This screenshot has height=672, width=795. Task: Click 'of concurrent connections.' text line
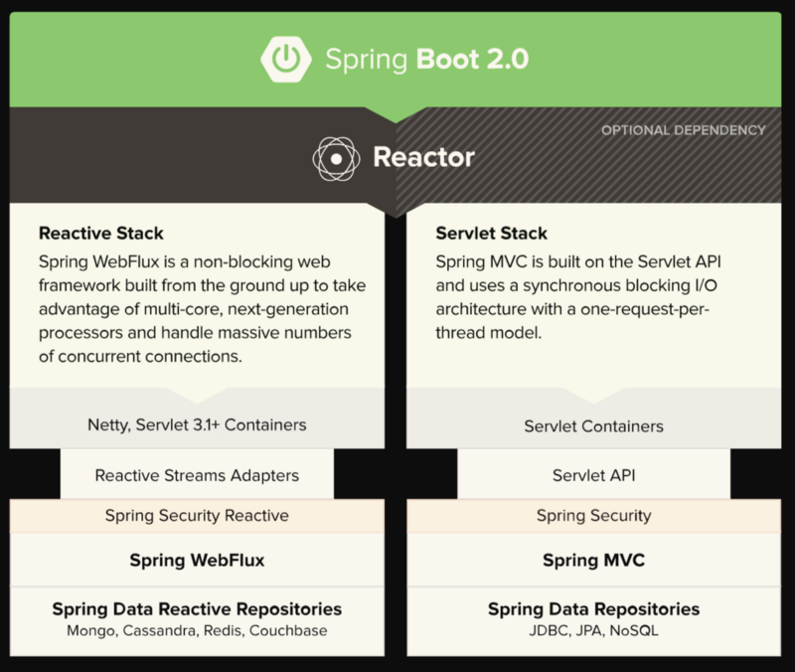[140, 356]
